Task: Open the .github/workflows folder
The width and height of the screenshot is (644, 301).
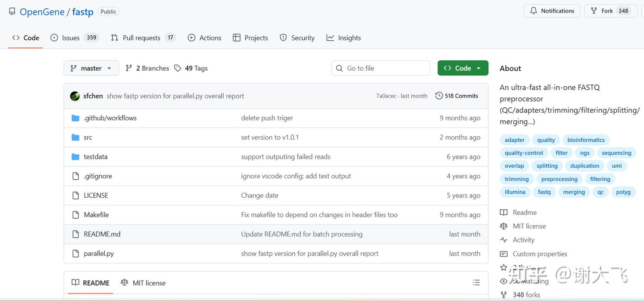Action: (x=110, y=118)
